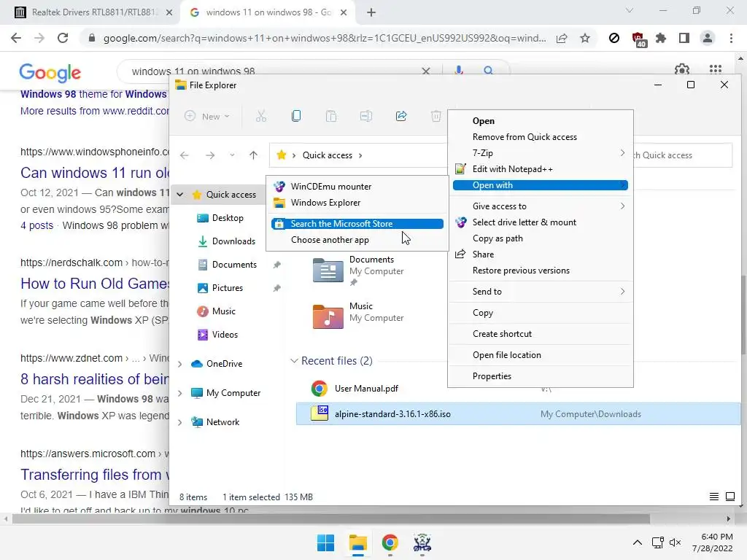Go up one level in File Explorer

(253, 155)
